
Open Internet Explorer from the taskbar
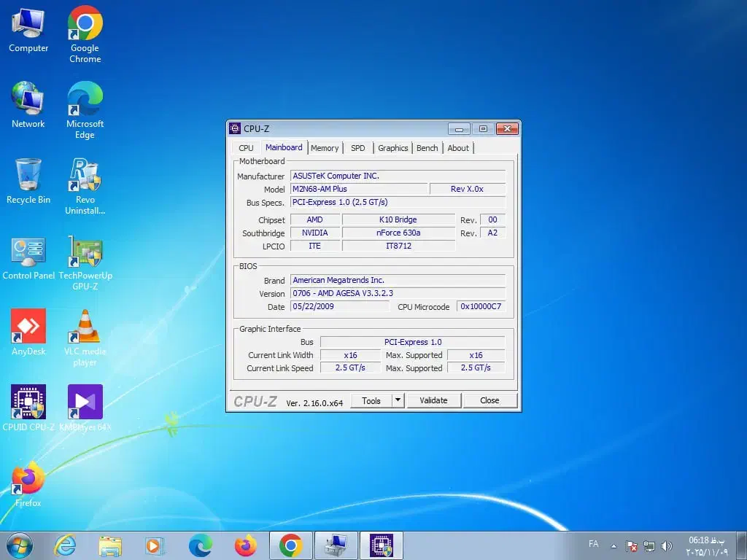pos(65,545)
